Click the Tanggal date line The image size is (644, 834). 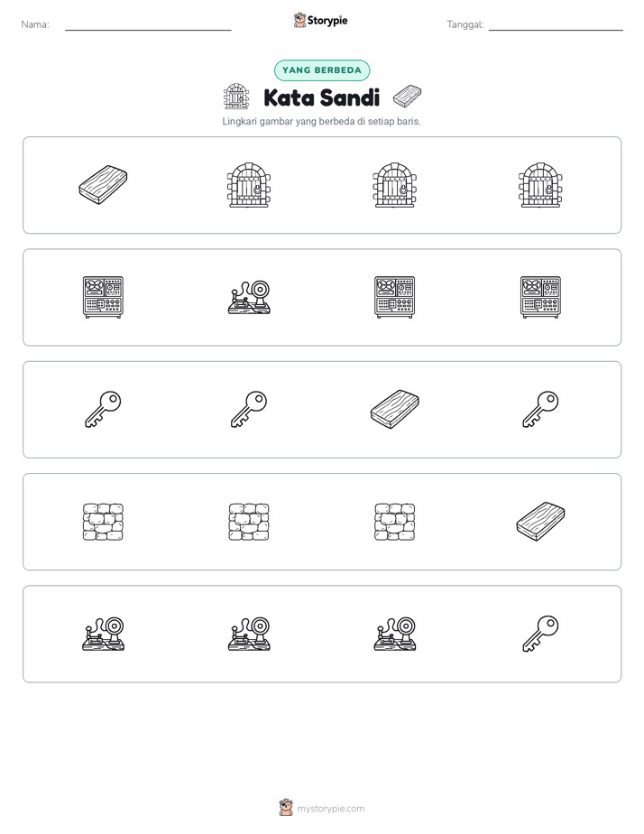pyautogui.click(x=556, y=25)
